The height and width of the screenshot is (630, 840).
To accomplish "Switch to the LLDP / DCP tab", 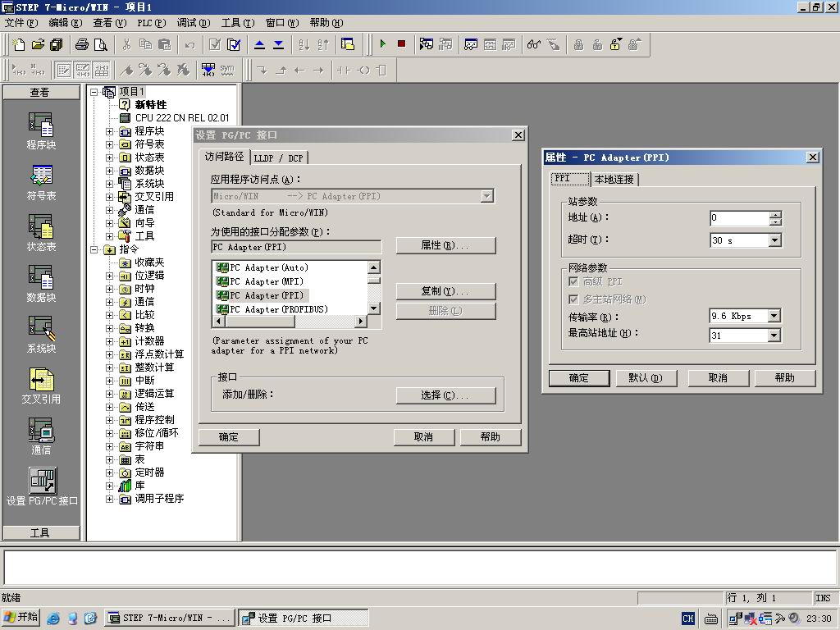I will 279,158.
